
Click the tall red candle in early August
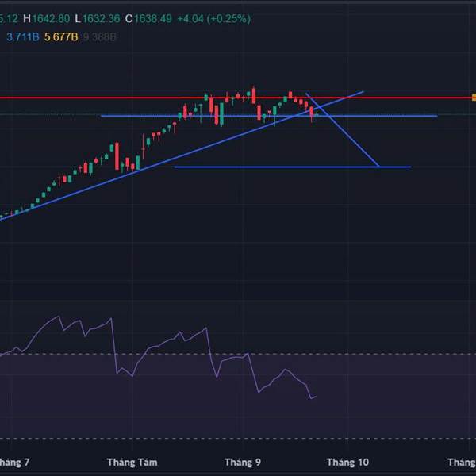click(117, 156)
